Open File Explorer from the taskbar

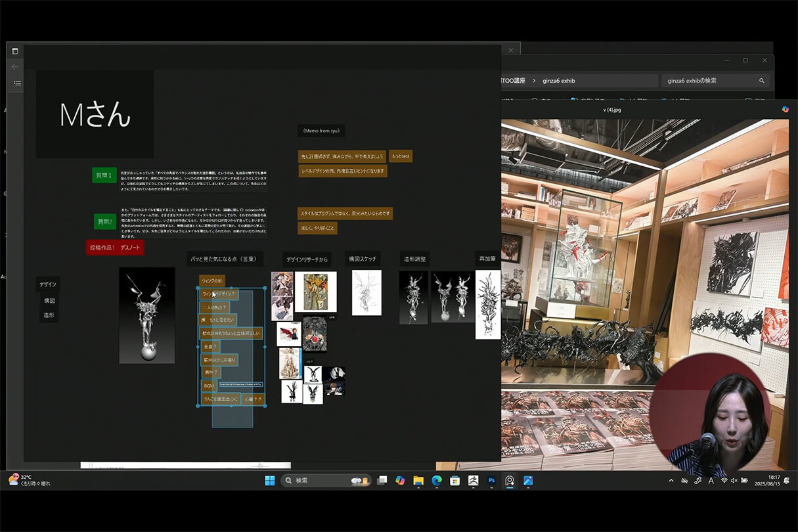tap(418, 481)
